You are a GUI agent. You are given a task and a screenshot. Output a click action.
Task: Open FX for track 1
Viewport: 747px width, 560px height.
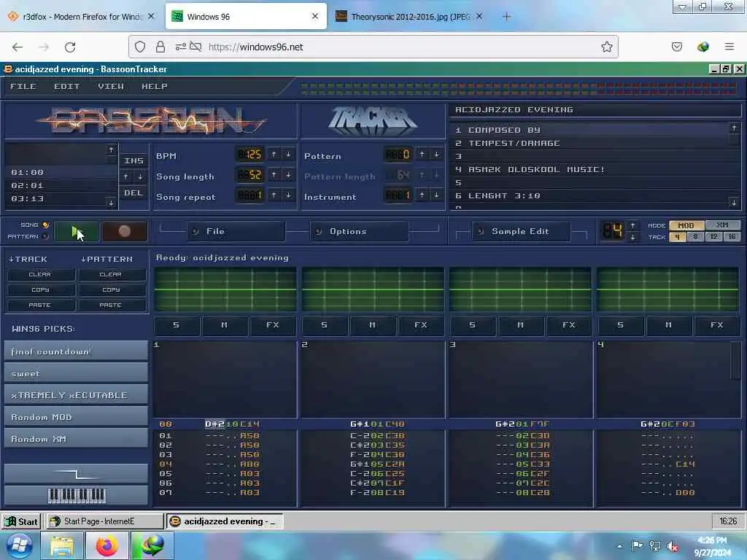(273, 325)
